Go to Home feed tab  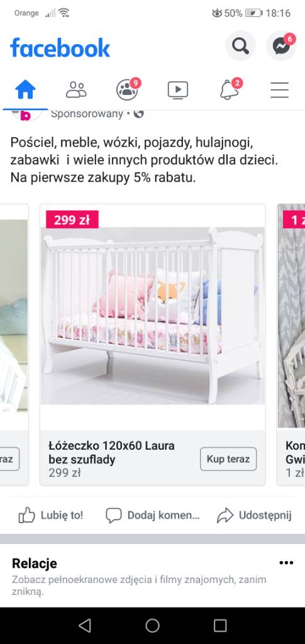click(25, 89)
